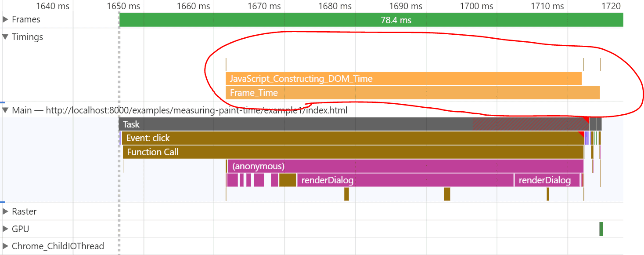This screenshot has height=255, width=644.
Task: Select the Function Call bar
Action: pyautogui.click(x=307, y=152)
